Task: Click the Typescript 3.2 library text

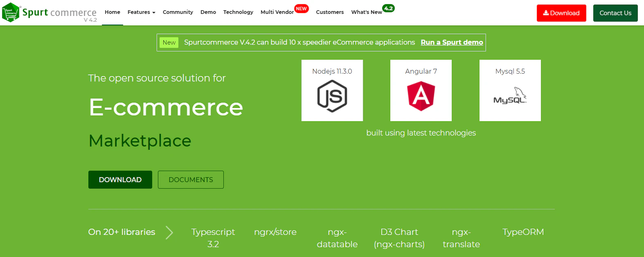Action: [x=213, y=238]
